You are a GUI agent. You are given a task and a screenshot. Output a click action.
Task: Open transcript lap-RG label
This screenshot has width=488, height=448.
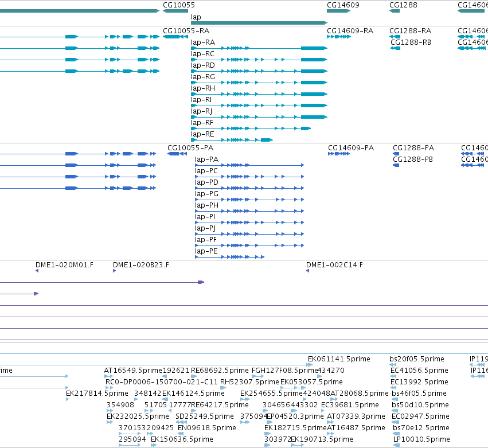click(203, 77)
